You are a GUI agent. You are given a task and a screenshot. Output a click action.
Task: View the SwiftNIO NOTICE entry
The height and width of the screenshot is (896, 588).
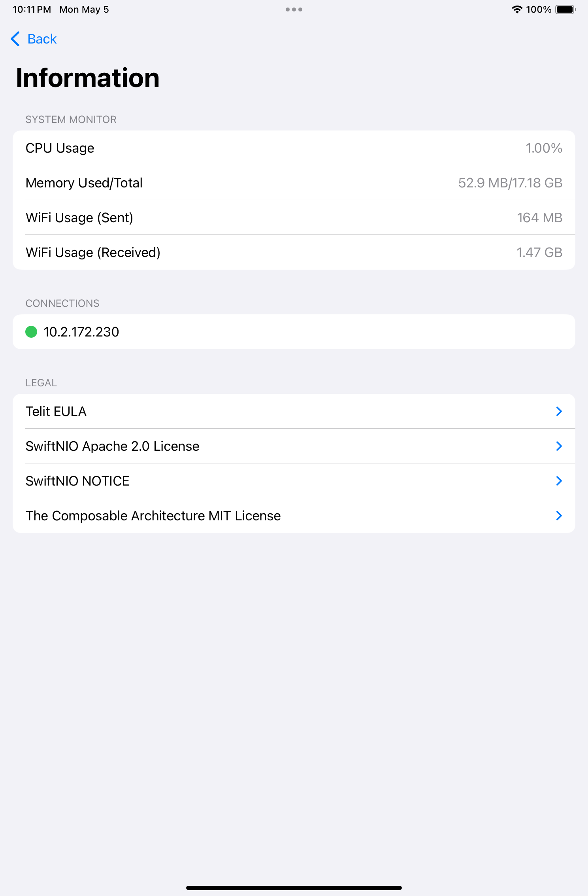point(294,481)
